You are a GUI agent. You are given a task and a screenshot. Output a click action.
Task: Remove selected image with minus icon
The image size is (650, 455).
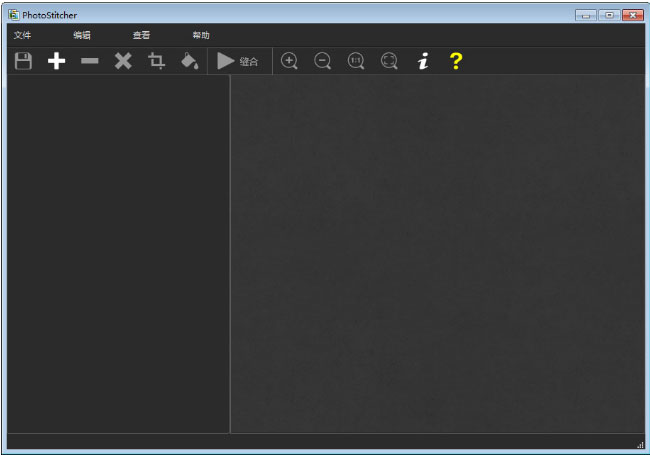pos(90,61)
